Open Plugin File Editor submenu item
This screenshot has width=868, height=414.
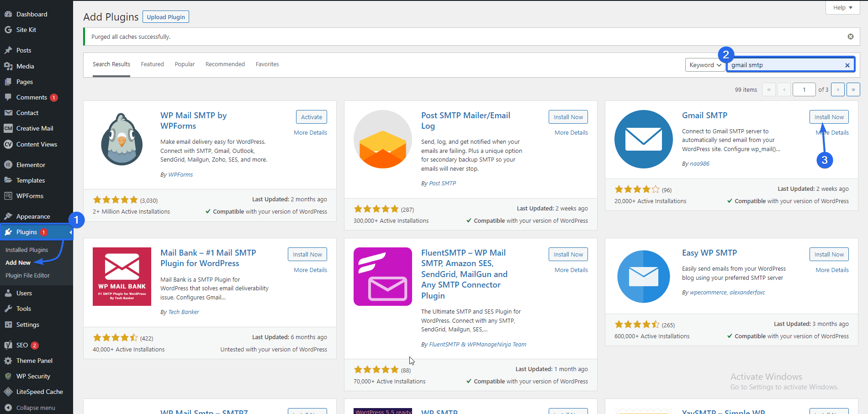[27, 275]
